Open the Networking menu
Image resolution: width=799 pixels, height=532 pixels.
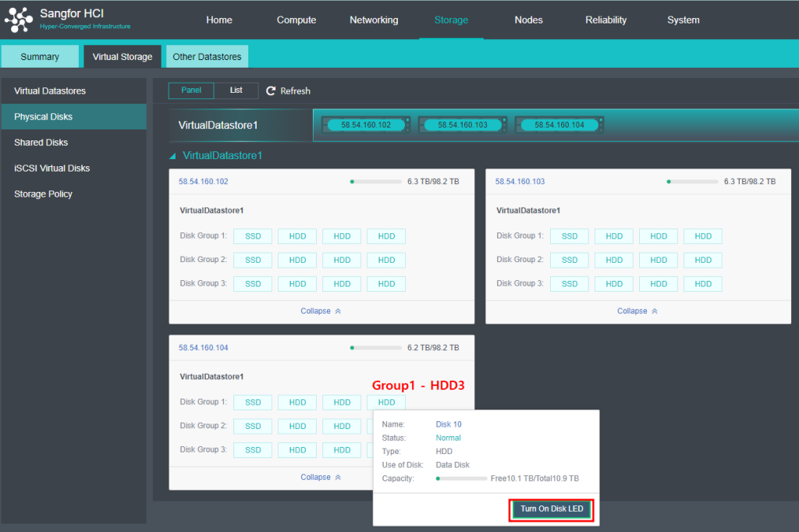click(374, 20)
